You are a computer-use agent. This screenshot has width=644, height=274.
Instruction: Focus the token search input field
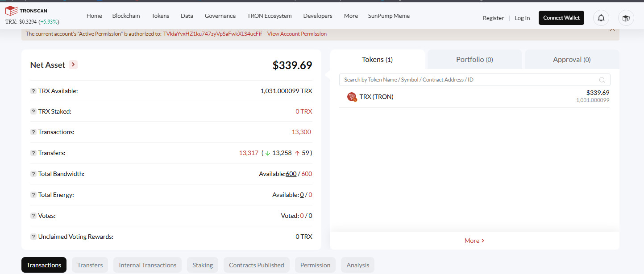coord(475,80)
